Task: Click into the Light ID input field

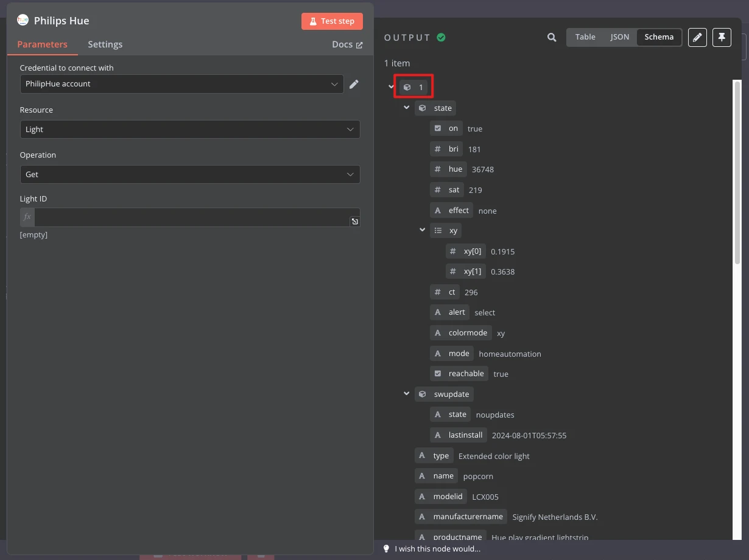Action: click(x=192, y=217)
